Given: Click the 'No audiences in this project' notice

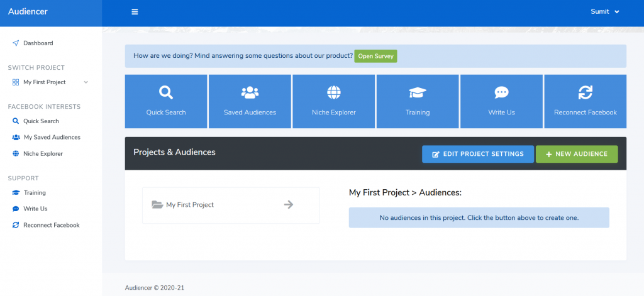Looking at the screenshot, I should [479, 217].
